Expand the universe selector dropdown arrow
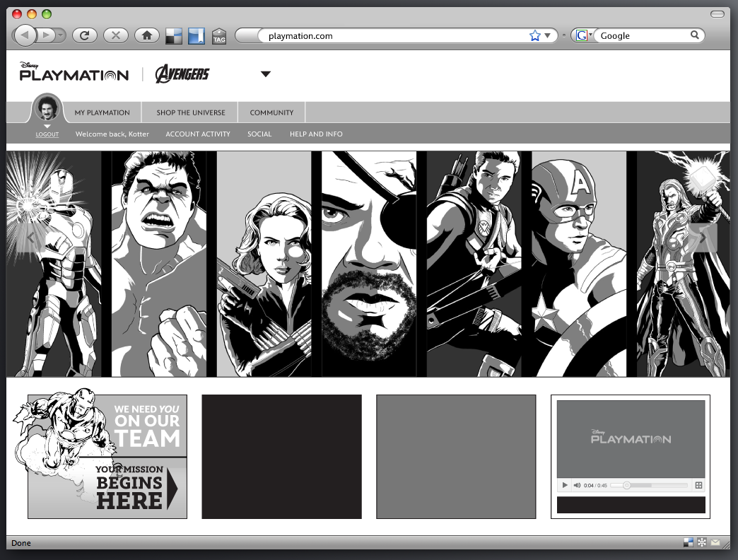Viewport: 738px width, 560px height. point(266,74)
